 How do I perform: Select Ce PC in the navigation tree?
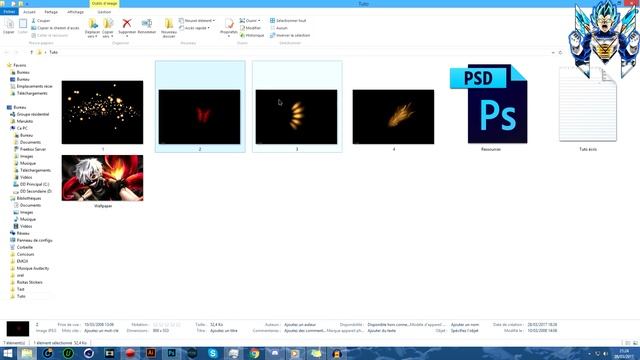point(19,128)
